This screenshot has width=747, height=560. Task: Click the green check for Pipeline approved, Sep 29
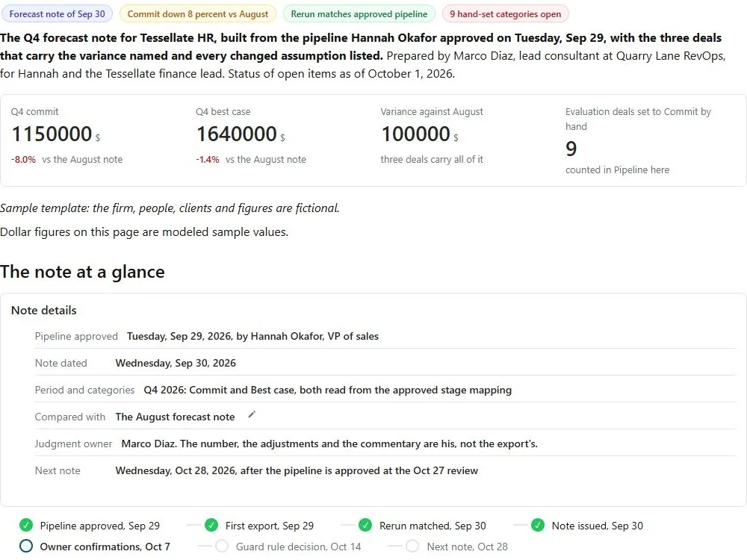click(26, 525)
